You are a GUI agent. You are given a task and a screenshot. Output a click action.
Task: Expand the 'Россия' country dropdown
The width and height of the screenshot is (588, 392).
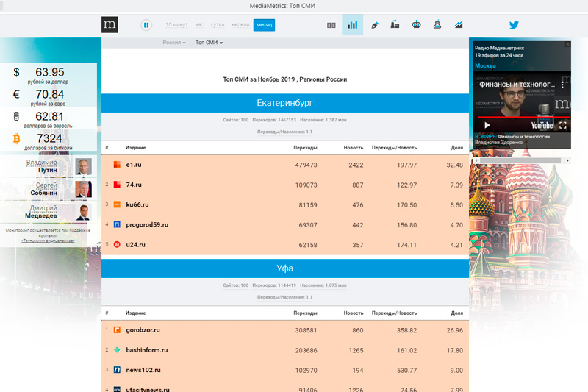pyautogui.click(x=174, y=43)
